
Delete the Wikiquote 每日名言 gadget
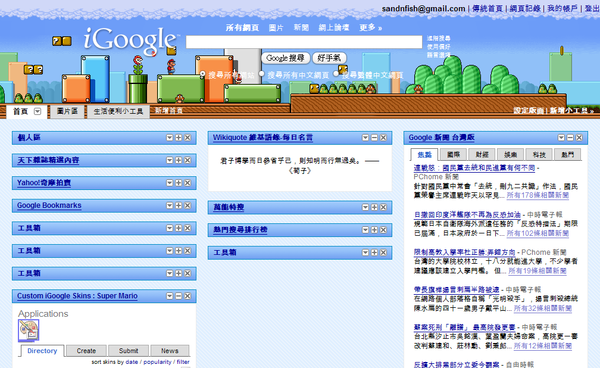383,138
